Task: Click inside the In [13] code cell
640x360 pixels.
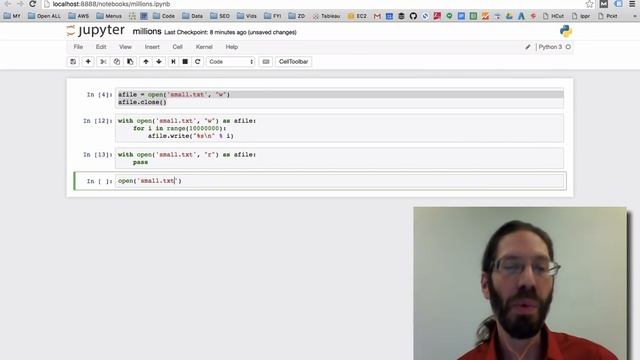Action: (340, 158)
